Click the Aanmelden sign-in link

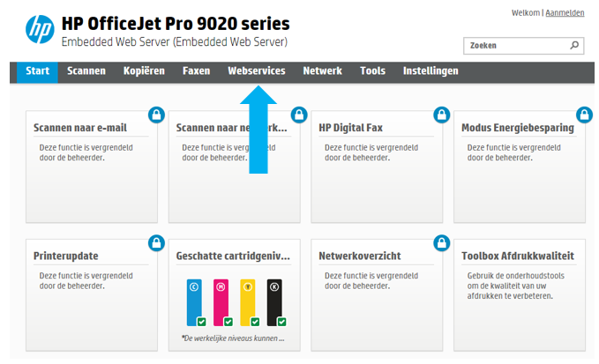tap(565, 13)
